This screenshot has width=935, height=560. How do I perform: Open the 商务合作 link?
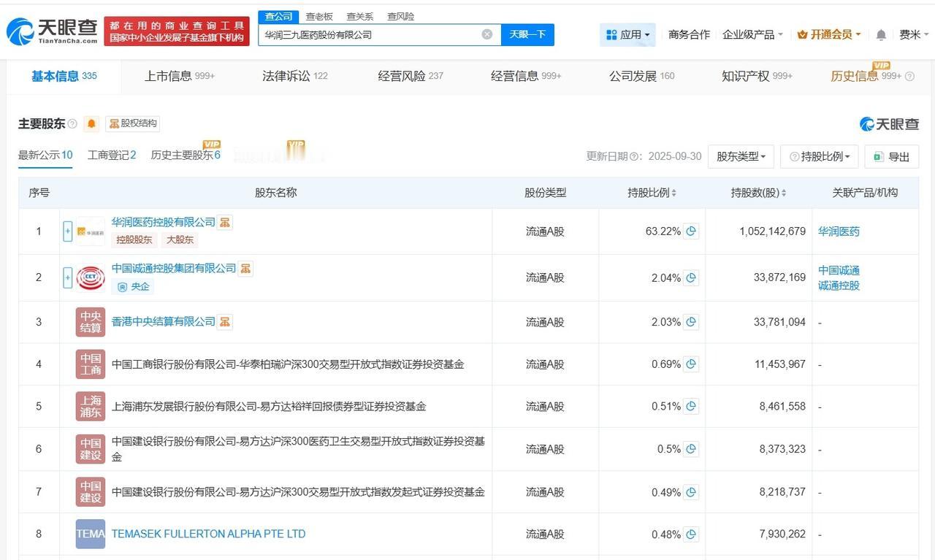(689, 34)
